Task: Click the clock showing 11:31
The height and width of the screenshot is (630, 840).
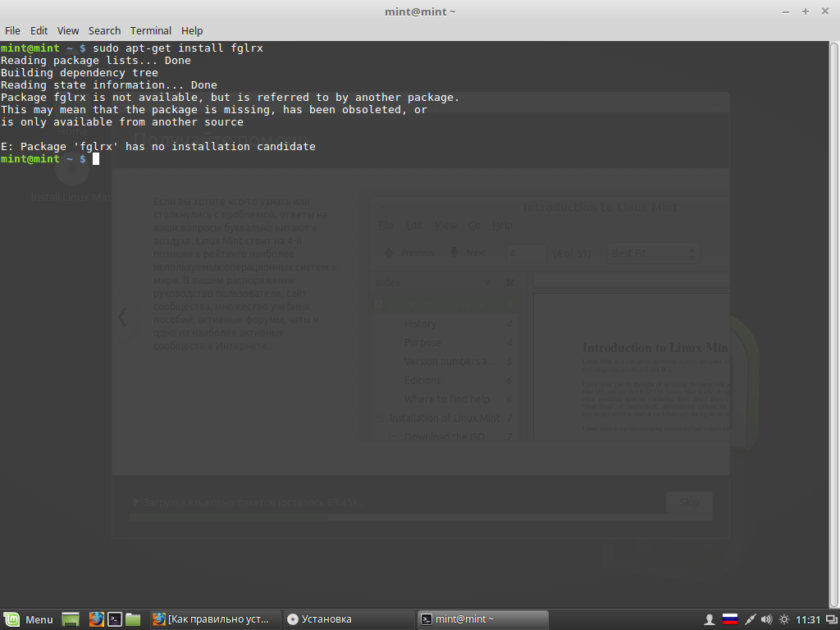Action: point(808,619)
